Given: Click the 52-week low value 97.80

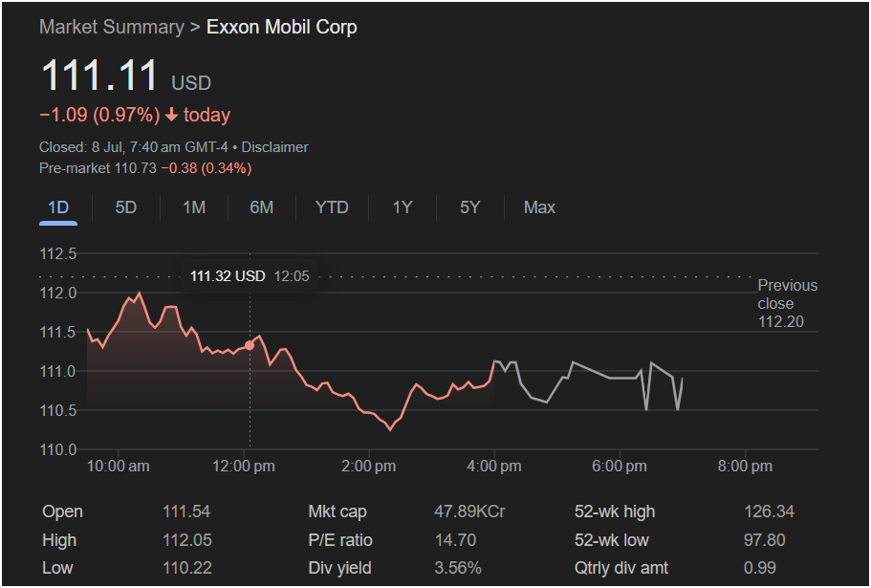Looking at the screenshot, I should pyautogui.click(x=764, y=539).
